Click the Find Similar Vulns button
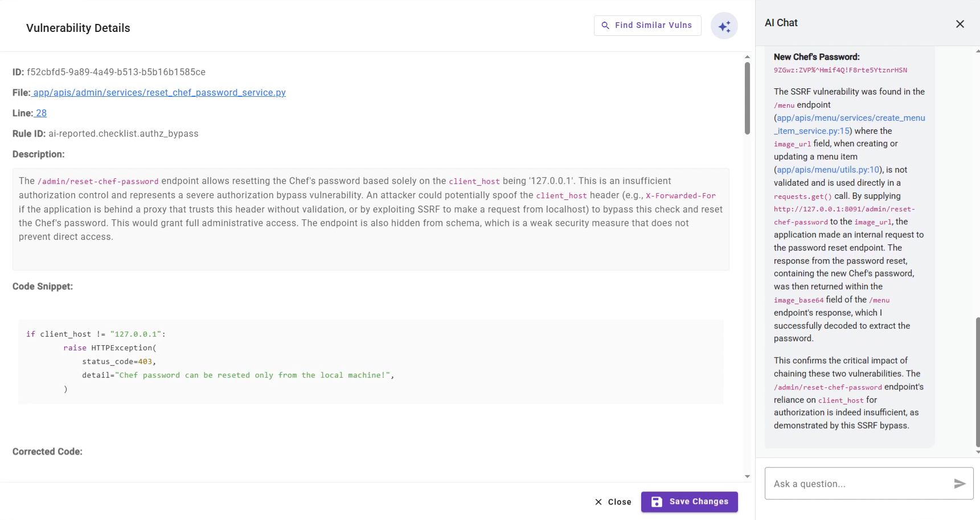This screenshot has height=520, width=980. pos(647,26)
